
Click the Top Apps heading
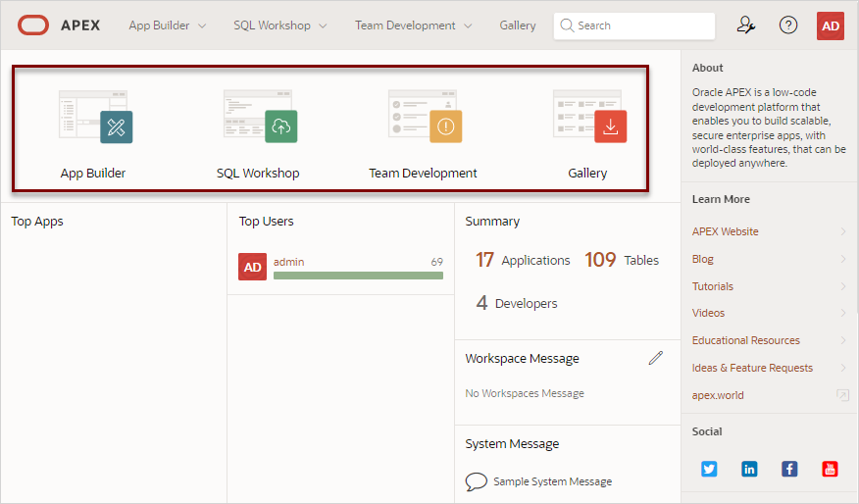click(x=37, y=222)
